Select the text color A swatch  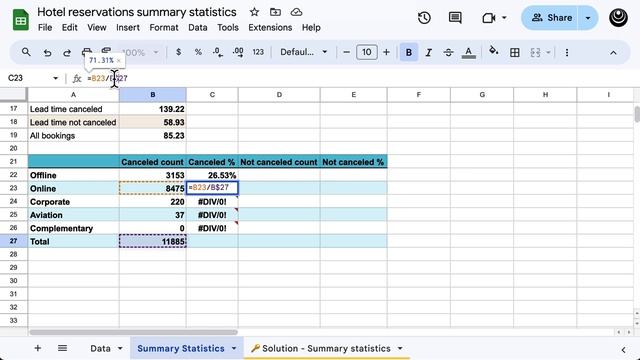(x=469, y=53)
